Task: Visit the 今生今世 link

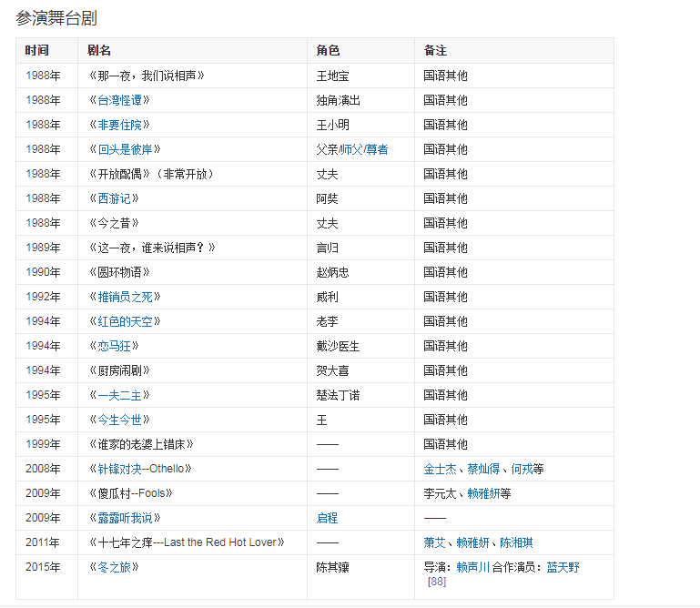Action: pos(118,420)
